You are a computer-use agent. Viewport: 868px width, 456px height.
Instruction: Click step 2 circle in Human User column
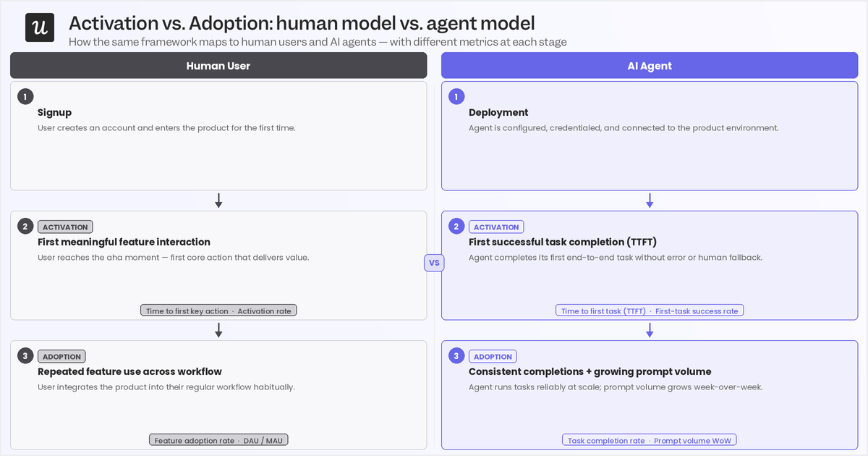[x=25, y=227]
